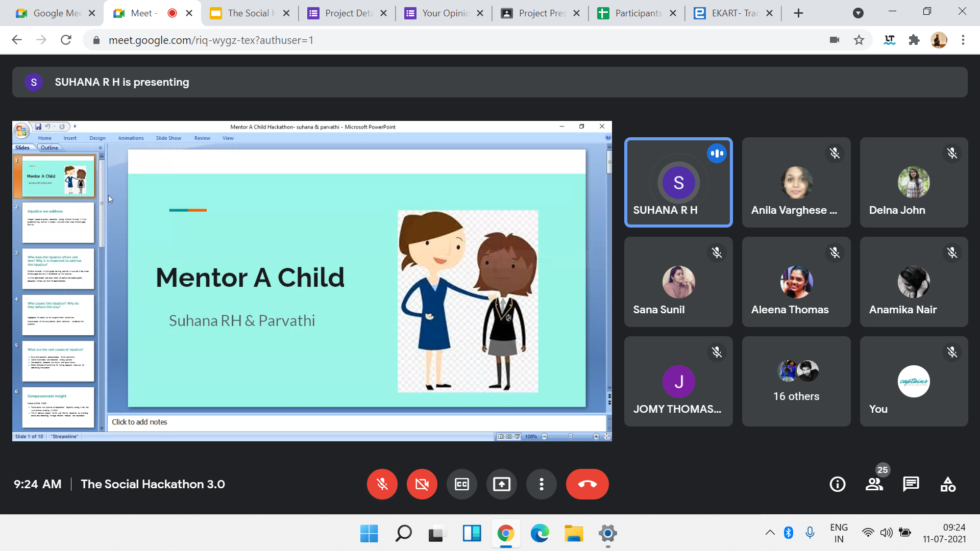Screen dimensions: 980x551
Task: Open the chat with everyone panel
Action: tap(911, 484)
